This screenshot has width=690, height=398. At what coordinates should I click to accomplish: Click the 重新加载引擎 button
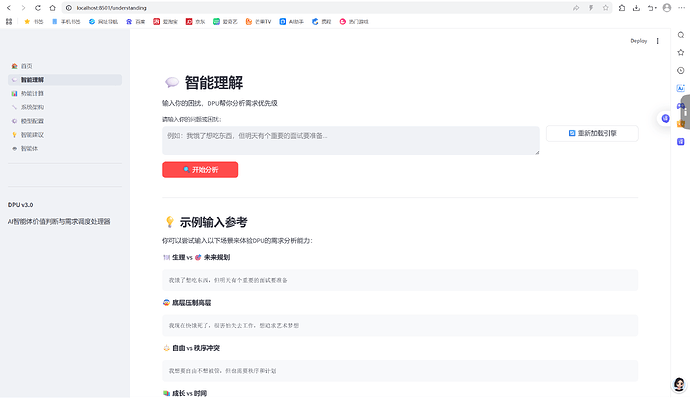point(592,133)
